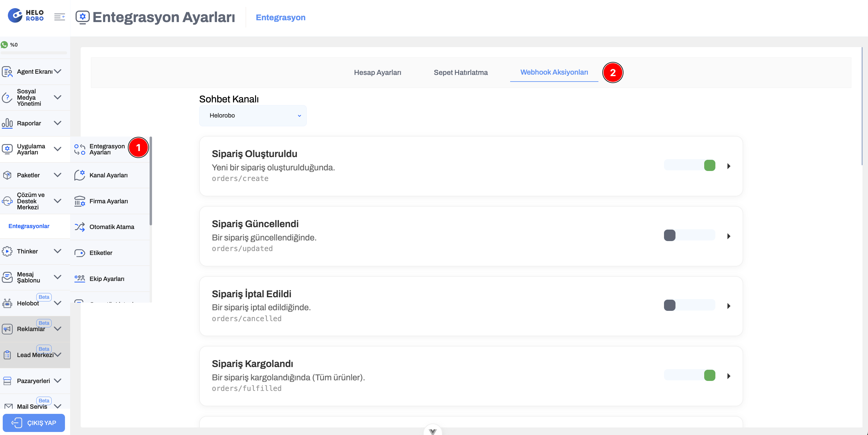Viewport: 868px width, 435px height.
Task: Expand the Thinker chevron
Action: pyautogui.click(x=58, y=251)
